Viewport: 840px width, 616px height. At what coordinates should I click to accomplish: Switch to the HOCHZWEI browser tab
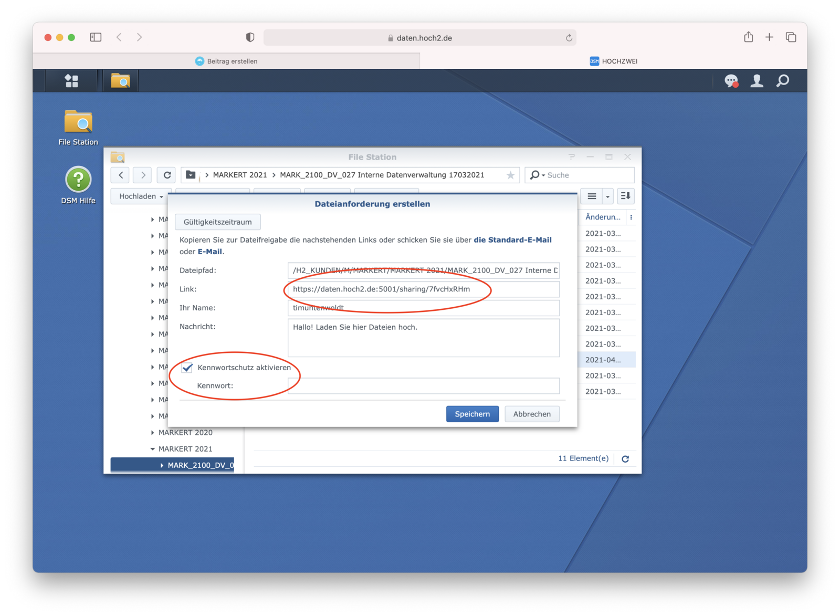613,61
